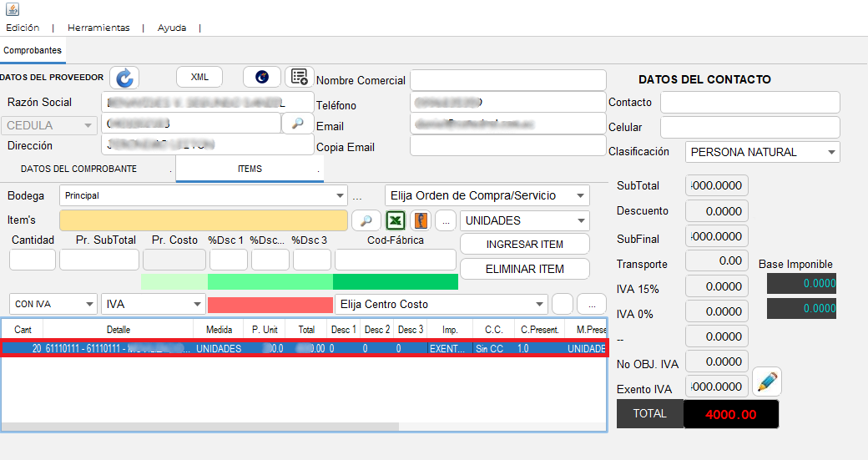Switch to DATOS DEL COMPROBANTE tab
Screen dimensions: 868x460
click(x=78, y=169)
